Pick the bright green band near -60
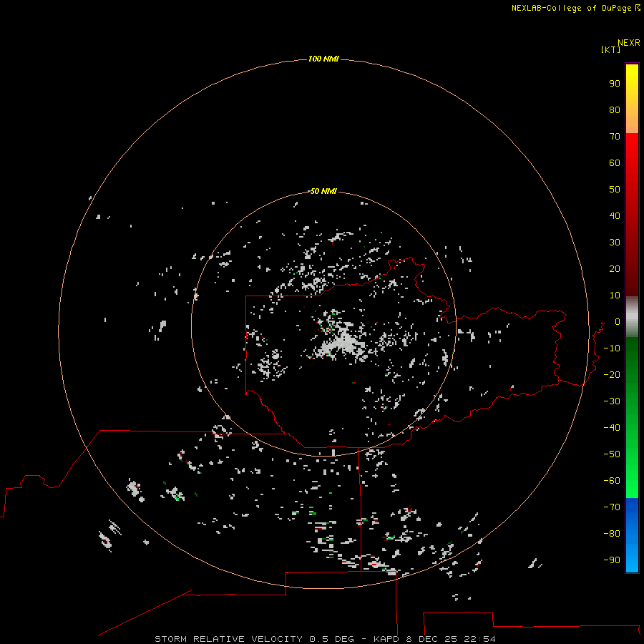 pyautogui.click(x=632, y=484)
